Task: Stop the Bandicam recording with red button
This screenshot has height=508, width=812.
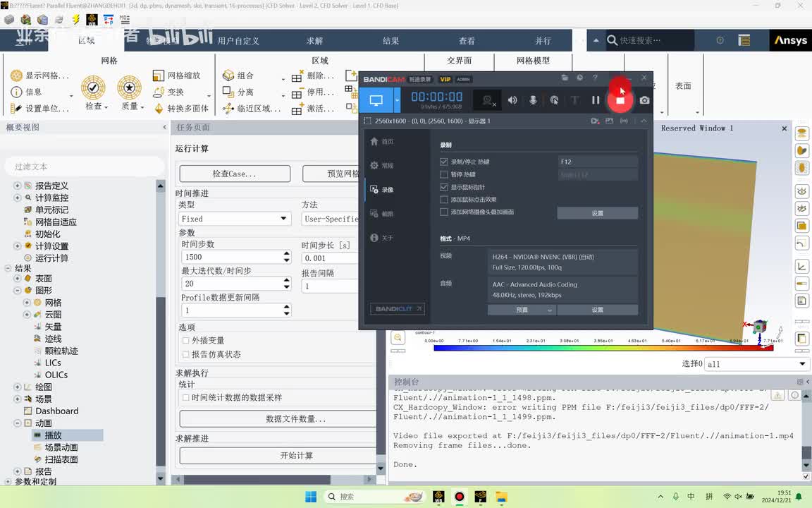Action: (x=620, y=100)
